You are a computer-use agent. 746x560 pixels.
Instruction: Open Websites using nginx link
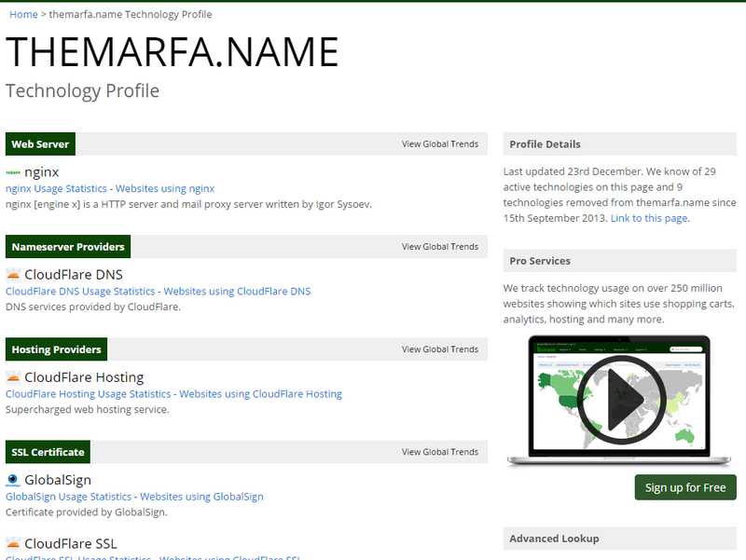(165, 189)
